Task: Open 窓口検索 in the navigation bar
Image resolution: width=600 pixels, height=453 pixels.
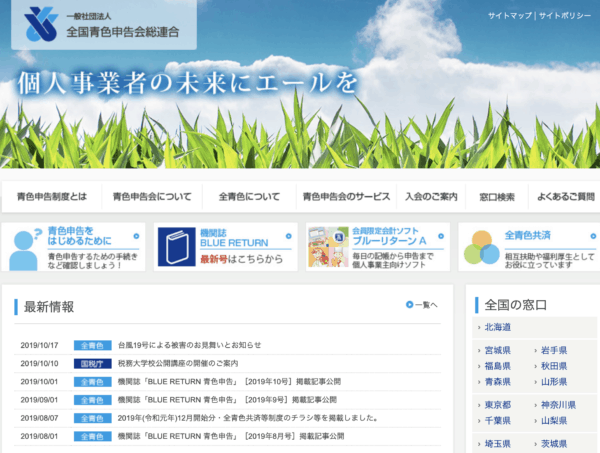Action: (497, 197)
